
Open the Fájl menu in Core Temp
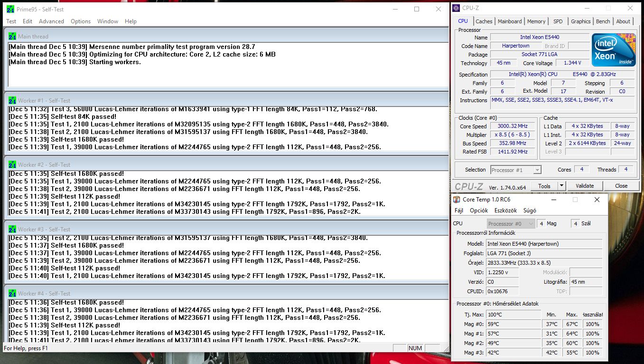(459, 211)
